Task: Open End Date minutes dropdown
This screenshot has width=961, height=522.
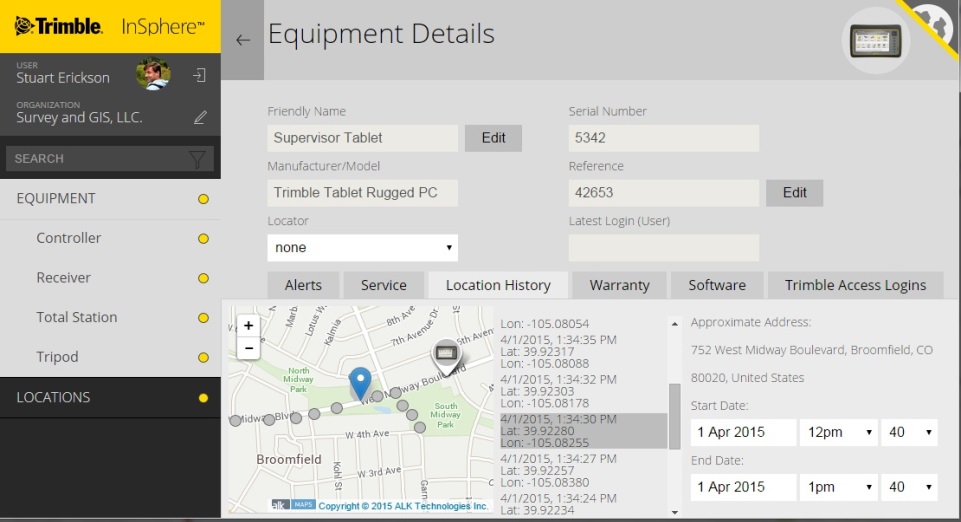Action: 910,487
